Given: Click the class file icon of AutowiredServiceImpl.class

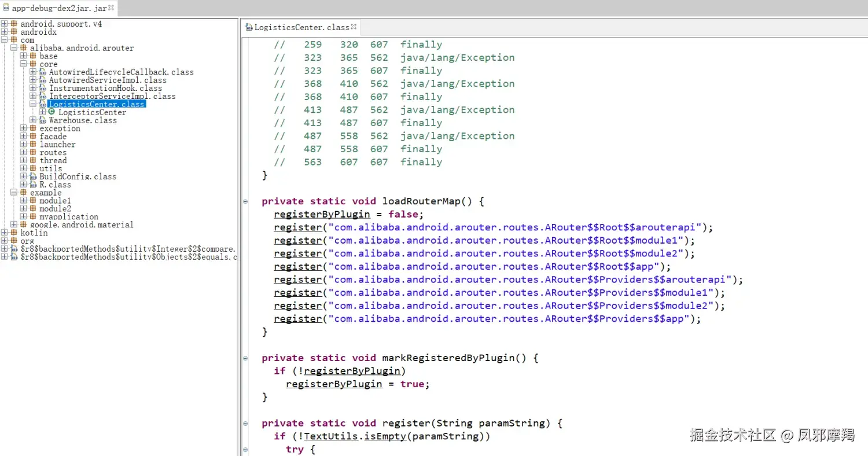Looking at the screenshot, I should [x=43, y=80].
